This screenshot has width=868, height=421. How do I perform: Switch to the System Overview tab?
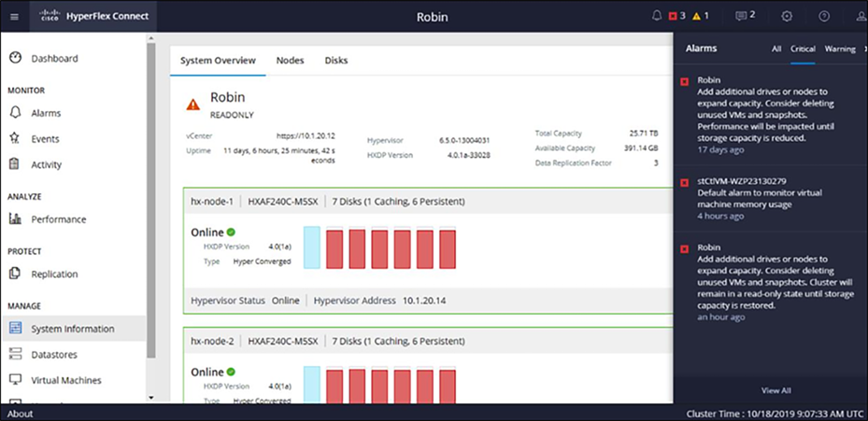(218, 61)
